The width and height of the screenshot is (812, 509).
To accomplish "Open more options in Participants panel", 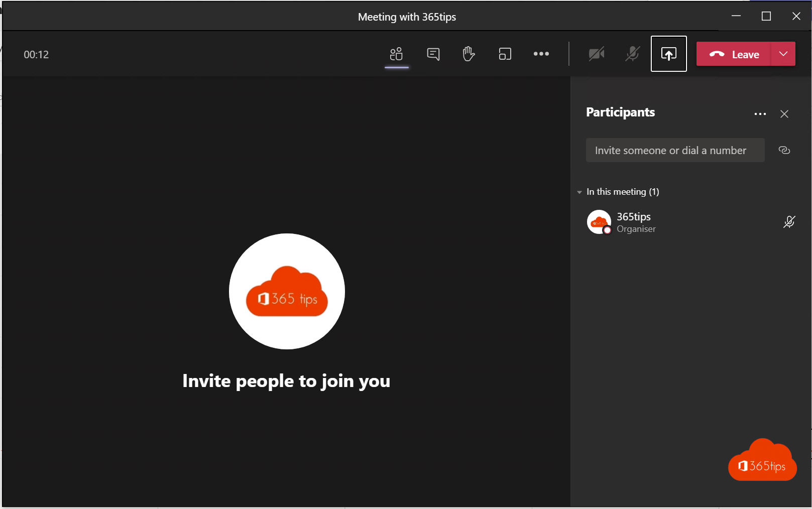I will pyautogui.click(x=760, y=114).
